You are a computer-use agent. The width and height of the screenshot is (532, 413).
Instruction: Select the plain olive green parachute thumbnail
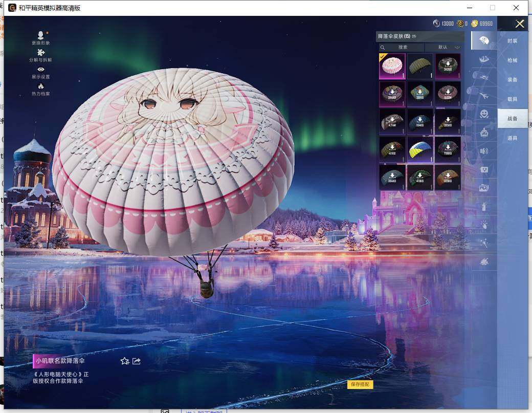pyautogui.click(x=420, y=66)
